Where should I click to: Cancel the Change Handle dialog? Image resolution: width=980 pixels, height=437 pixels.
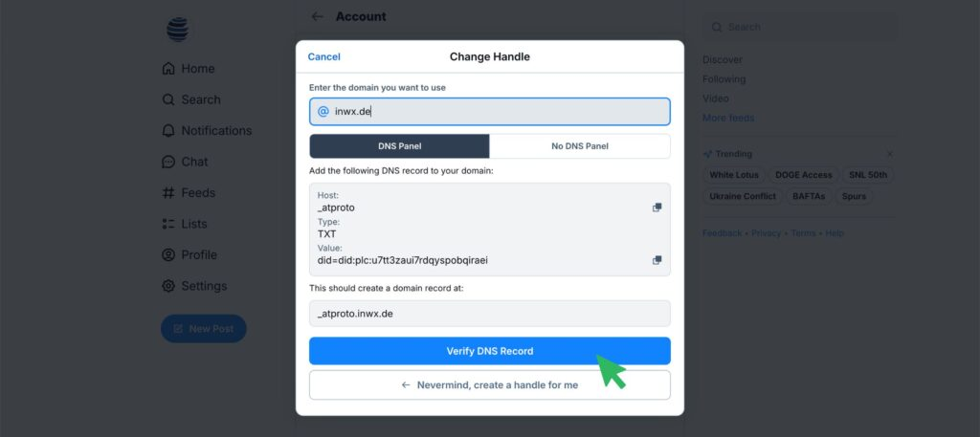tap(323, 57)
